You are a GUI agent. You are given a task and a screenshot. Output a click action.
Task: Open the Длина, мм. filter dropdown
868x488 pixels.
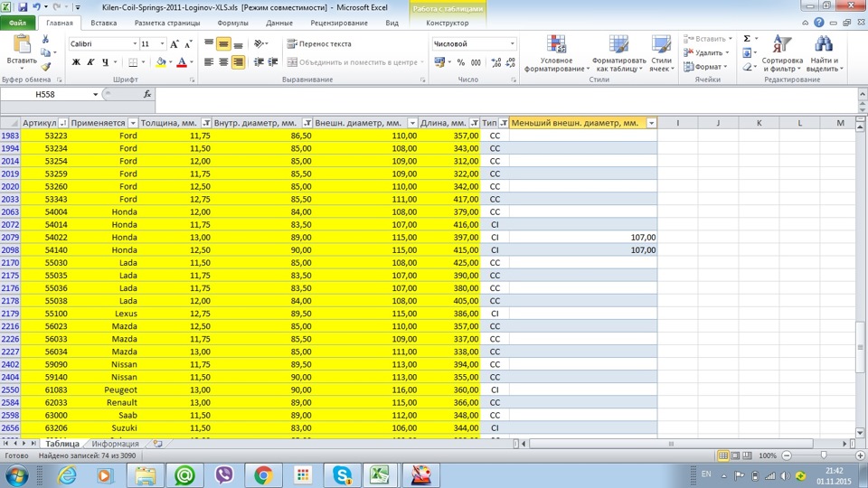click(475, 123)
